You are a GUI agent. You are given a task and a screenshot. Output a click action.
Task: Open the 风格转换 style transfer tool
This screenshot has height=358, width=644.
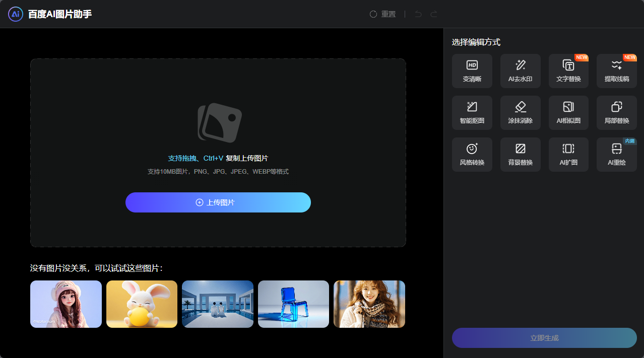pos(472,154)
